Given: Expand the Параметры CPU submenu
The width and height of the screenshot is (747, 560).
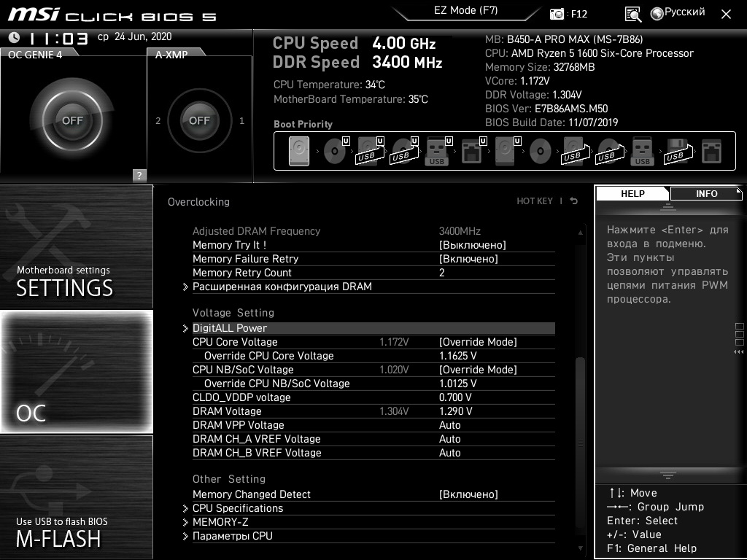Looking at the screenshot, I should 233,536.
